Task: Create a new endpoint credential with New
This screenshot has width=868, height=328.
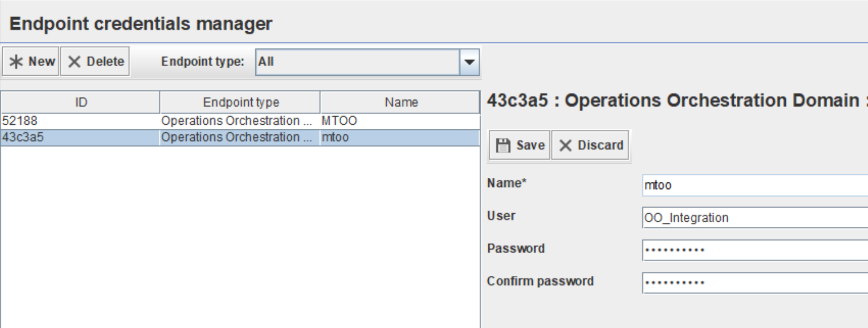Action: click(x=29, y=61)
